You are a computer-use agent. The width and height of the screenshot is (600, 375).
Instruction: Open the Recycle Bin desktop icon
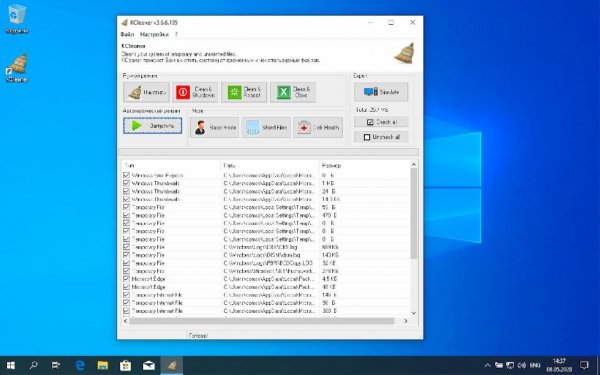tap(17, 19)
